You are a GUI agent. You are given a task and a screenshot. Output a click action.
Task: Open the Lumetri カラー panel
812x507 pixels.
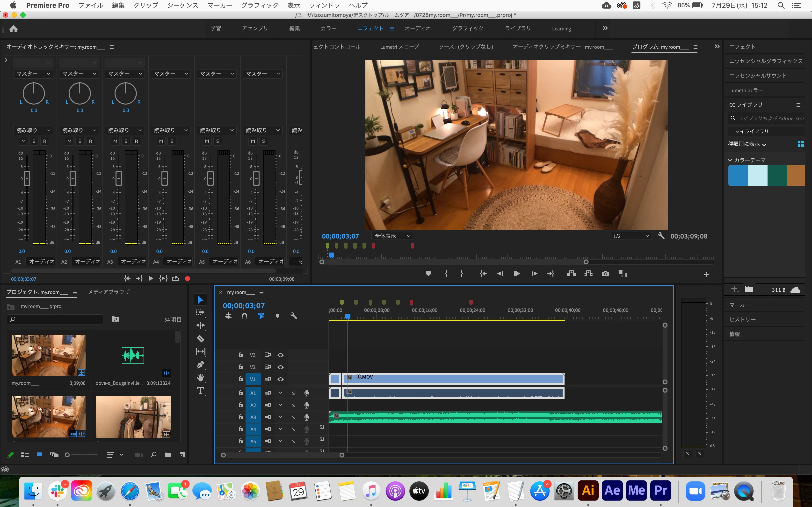pos(746,90)
